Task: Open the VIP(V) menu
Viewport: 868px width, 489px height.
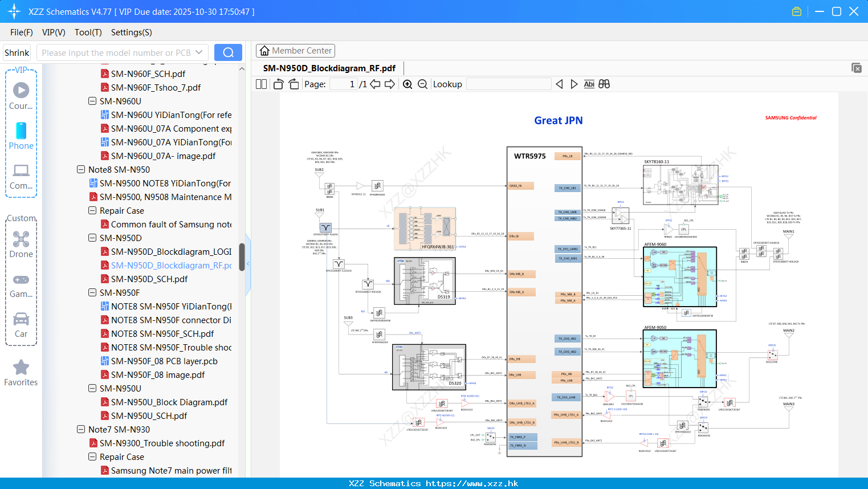Action: 54,32
